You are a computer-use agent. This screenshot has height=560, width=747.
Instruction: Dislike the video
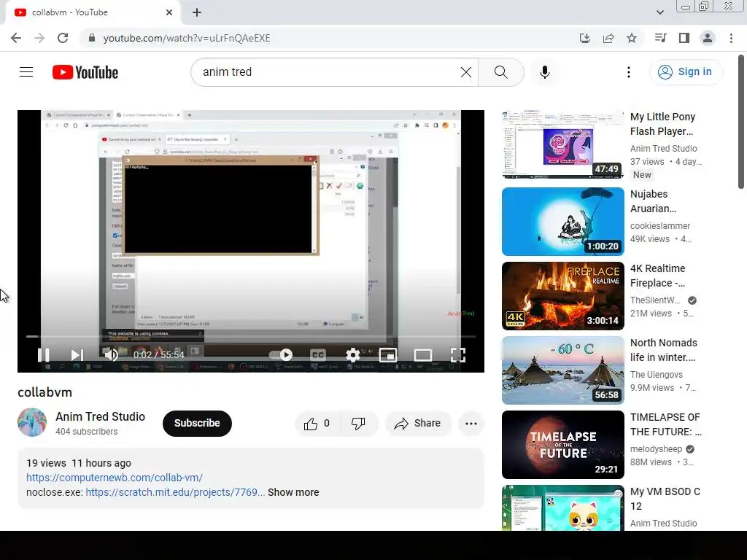(359, 424)
